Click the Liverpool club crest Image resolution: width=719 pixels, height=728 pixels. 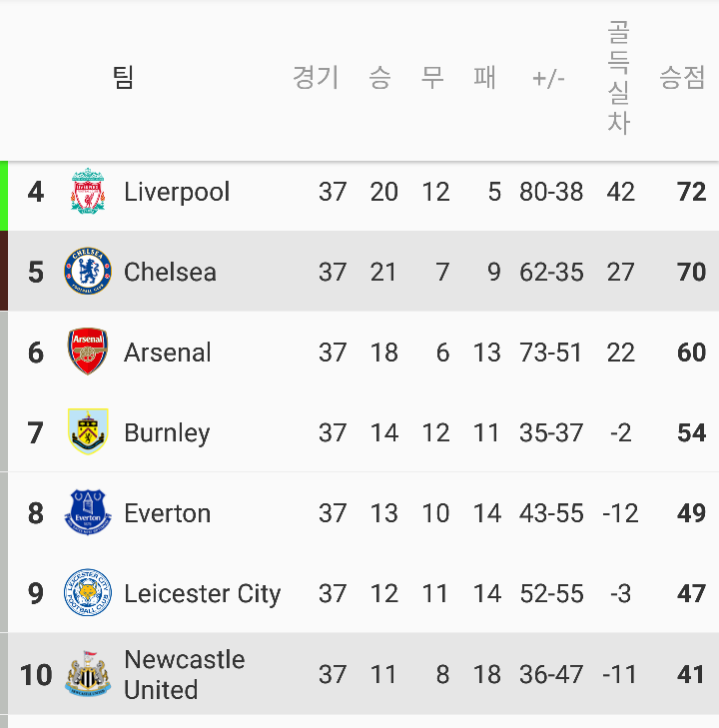click(x=88, y=192)
